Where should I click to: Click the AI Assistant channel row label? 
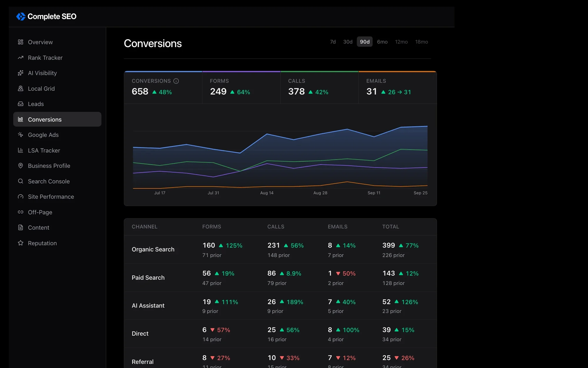[148, 306]
